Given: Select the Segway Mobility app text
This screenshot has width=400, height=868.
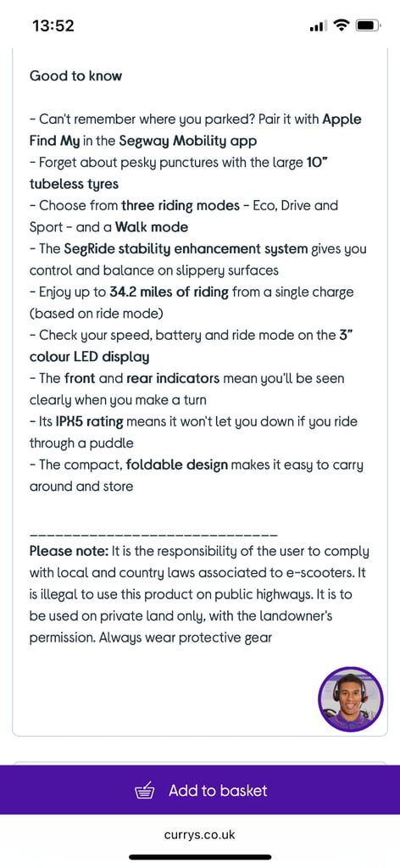Looking at the screenshot, I should (188, 142).
